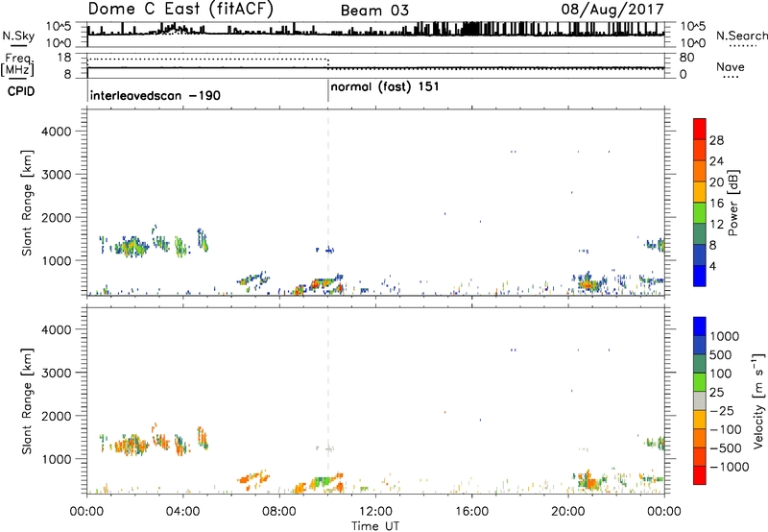Click the 'Nave' legend label
This screenshot has width=768, height=532.
tap(731, 66)
